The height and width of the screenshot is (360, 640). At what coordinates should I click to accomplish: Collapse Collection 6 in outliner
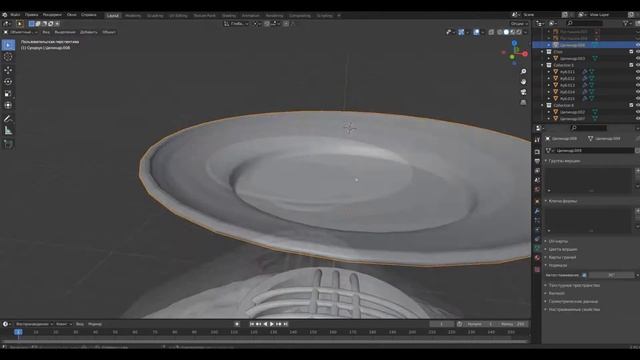[x=542, y=105]
